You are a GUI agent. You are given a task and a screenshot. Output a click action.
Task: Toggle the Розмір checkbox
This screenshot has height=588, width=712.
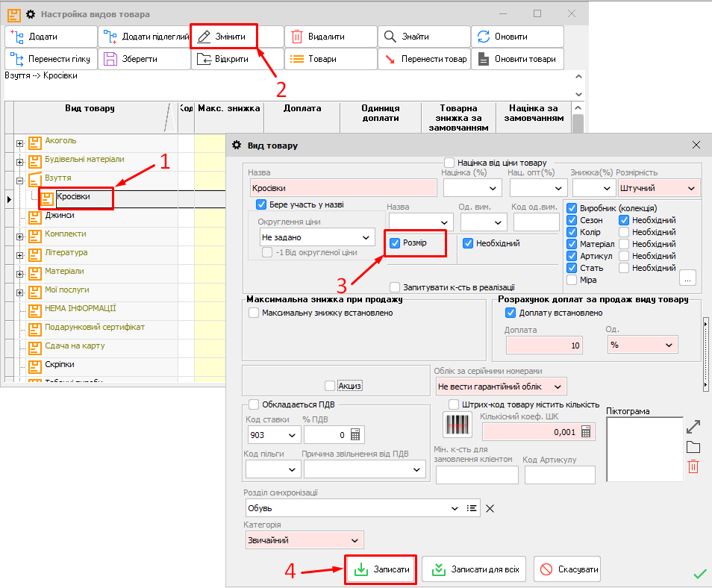coord(396,243)
